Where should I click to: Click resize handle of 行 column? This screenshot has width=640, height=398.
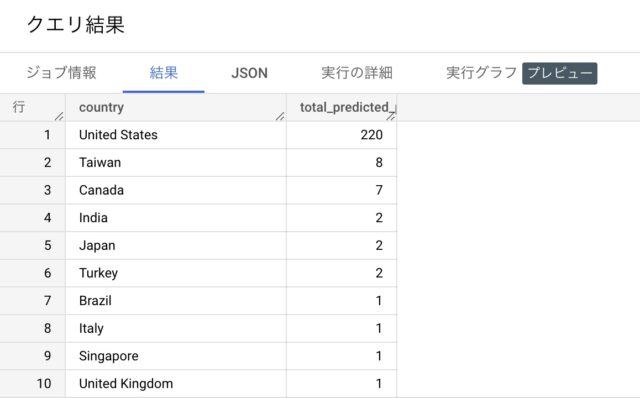click(59, 116)
